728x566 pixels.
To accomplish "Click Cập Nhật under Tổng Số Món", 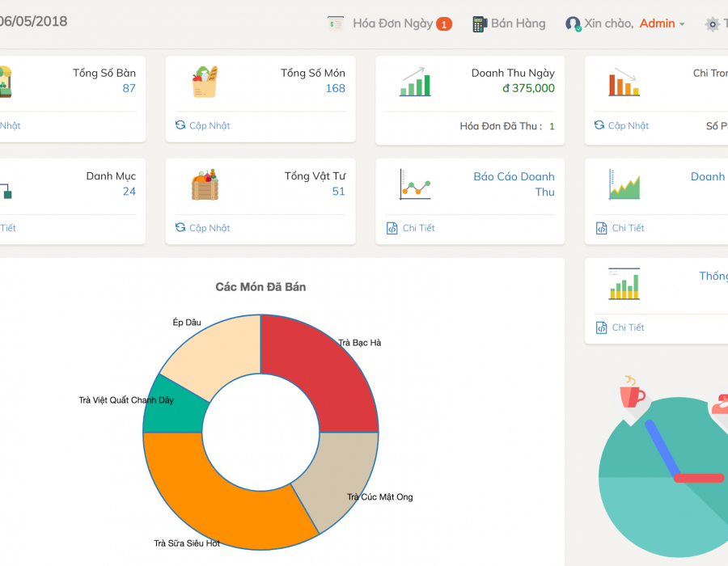I will pos(202,125).
